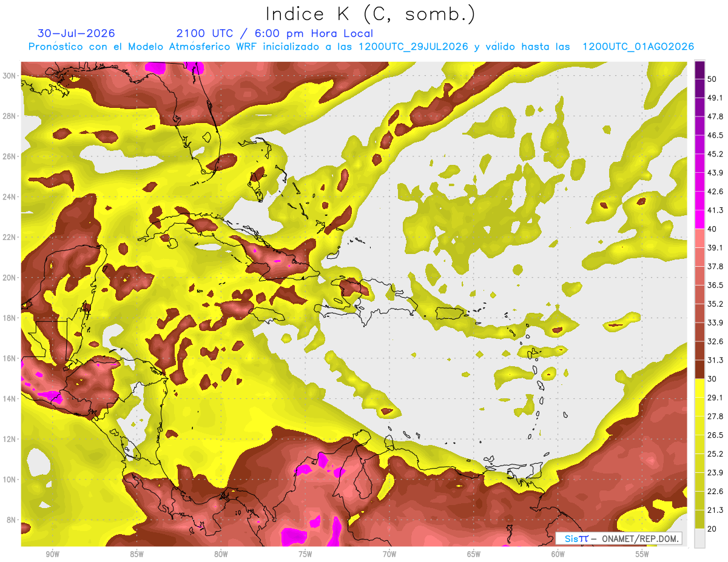728x562 pixels.
Task: Click the gray colorbar segment below 20
Action: pos(699,538)
